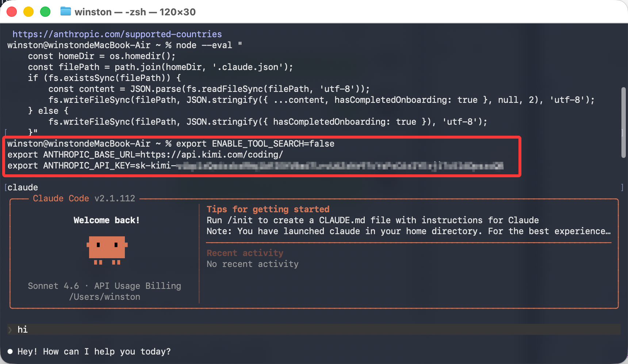This screenshot has width=628, height=364.
Task: Click the "node --eval" command line
Action: (x=125, y=45)
